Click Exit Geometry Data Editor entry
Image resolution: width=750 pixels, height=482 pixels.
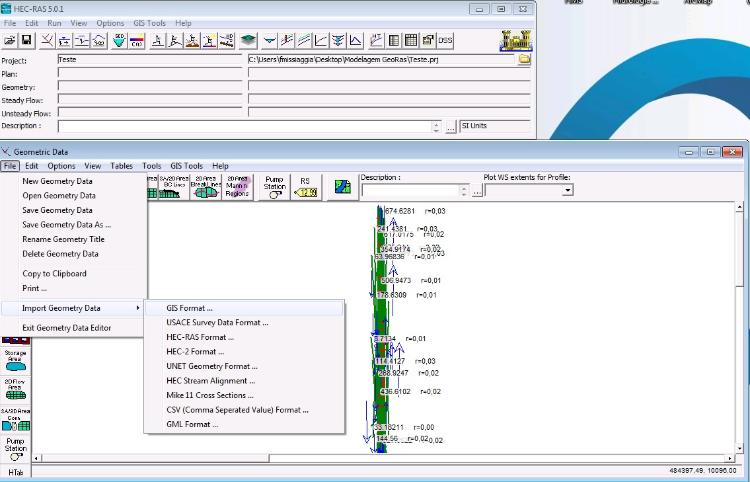point(73,328)
